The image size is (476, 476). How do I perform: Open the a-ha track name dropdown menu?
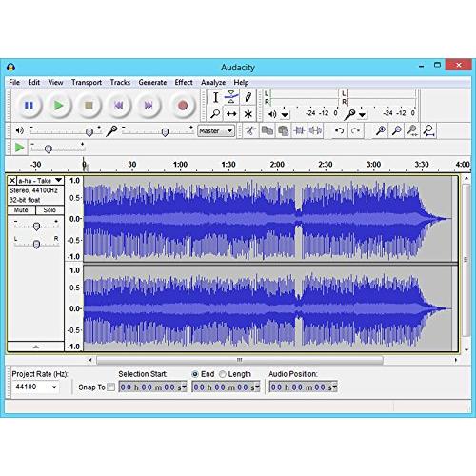59,180
